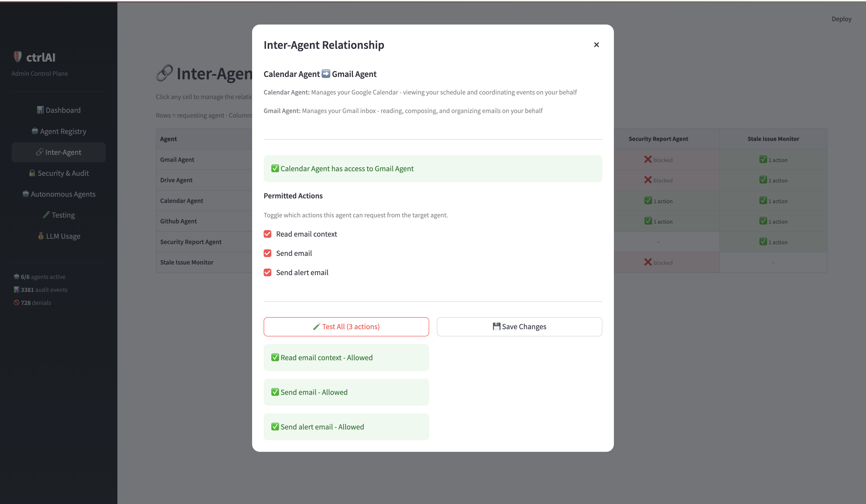Viewport: 866px width, 504px height.
Task: Click the ctrlAI shield logo icon
Action: coord(17,57)
